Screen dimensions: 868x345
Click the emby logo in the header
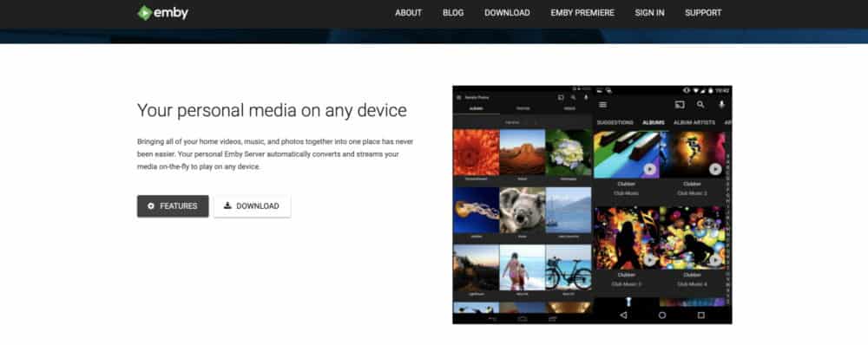(x=163, y=13)
